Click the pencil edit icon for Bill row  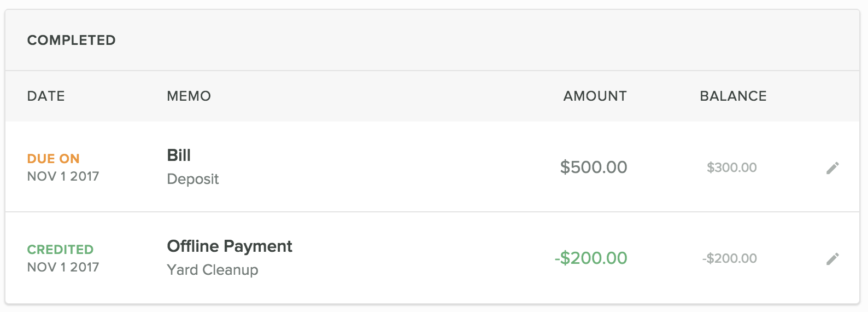pyautogui.click(x=832, y=168)
